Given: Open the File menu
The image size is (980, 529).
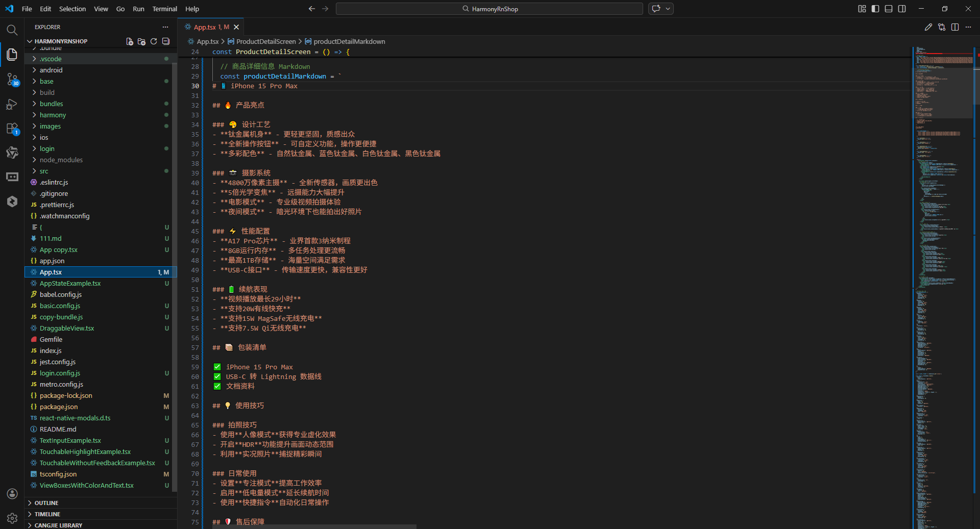Looking at the screenshot, I should (27, 9).
